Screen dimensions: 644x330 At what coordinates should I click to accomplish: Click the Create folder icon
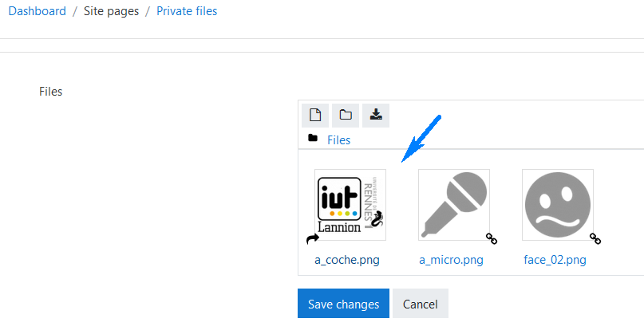coord(346,116)
